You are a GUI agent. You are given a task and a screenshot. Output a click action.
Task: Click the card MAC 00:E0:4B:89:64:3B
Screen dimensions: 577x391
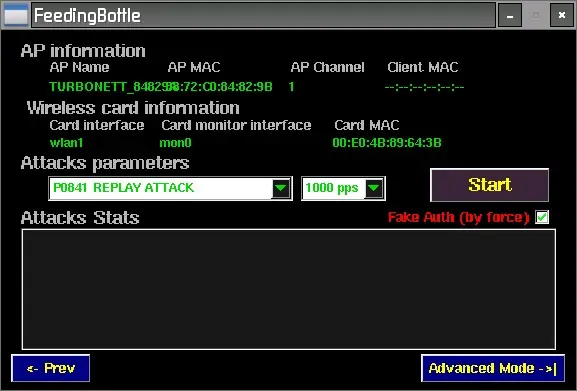387,143
